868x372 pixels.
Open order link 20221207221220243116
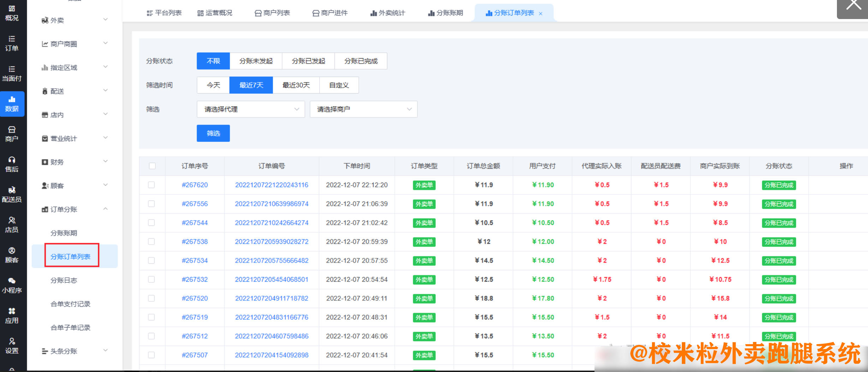pyautogui.click(x=272, y=185)
